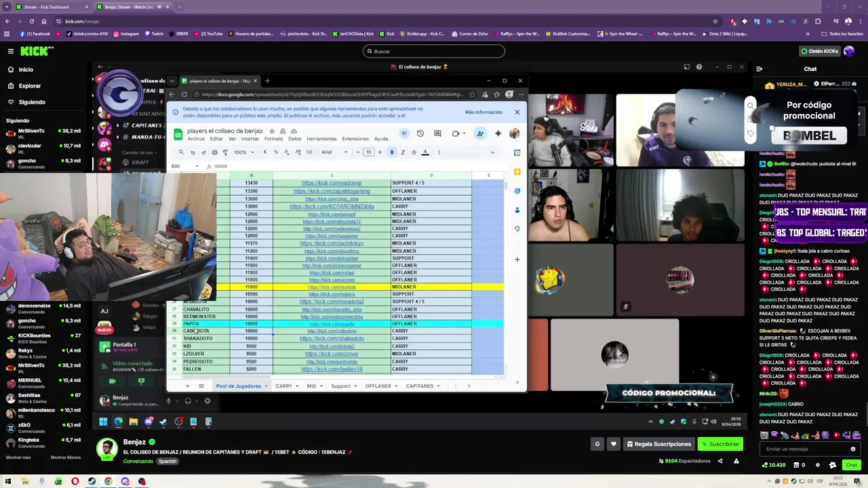868x488 pixels.
Task: Click undo arrow in Sheets toolbar
Action: [193, 152]
